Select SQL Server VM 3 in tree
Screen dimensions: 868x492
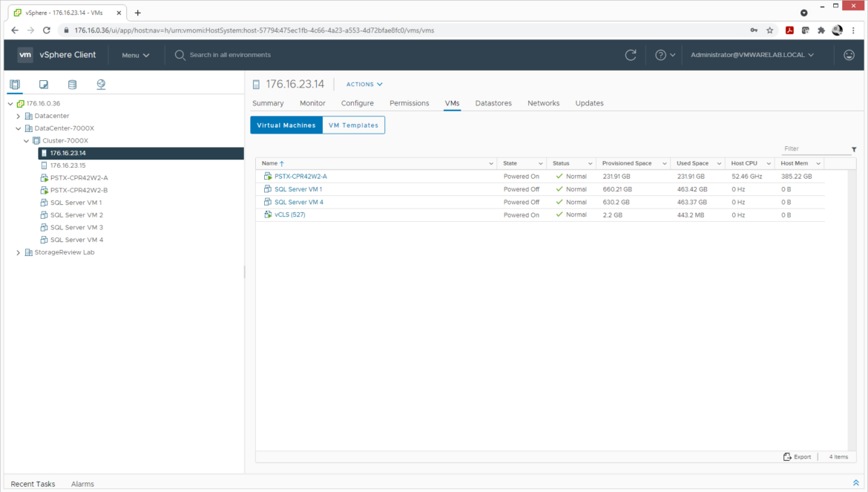coord(76,228)
